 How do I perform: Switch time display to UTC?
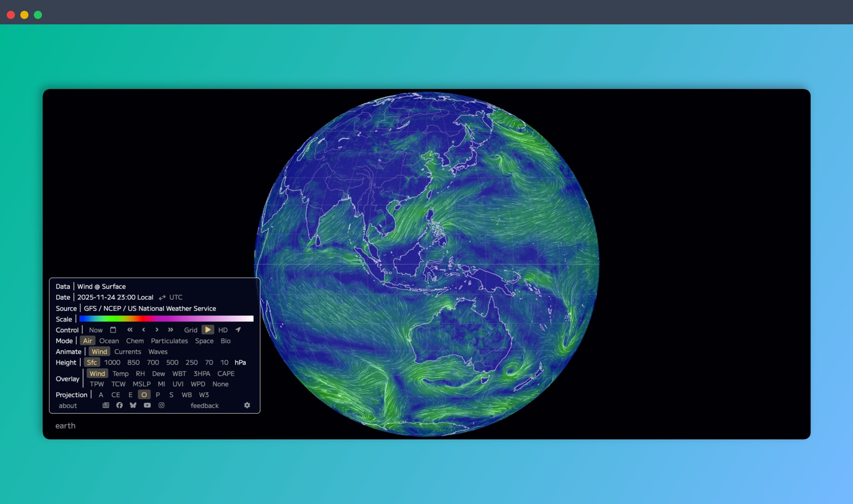(176, 297)
